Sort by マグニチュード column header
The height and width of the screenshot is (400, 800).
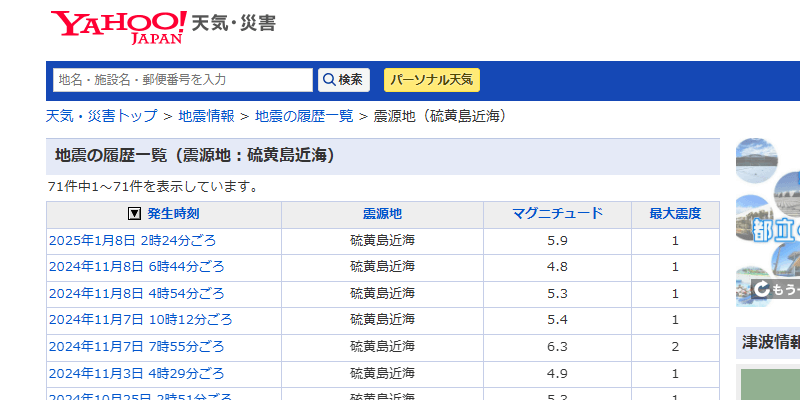click(x=557, y=214)
